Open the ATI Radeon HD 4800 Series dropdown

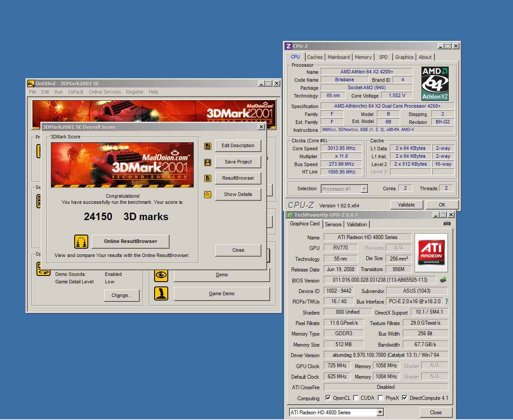coord(380,413)
